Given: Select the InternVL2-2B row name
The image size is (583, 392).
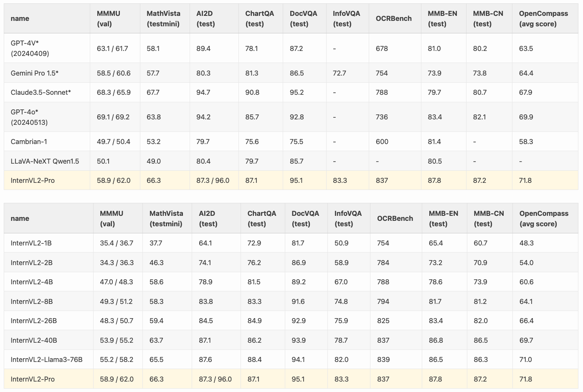Looking at the screenshot, I should pyautogui.click(x=31, y=263).
